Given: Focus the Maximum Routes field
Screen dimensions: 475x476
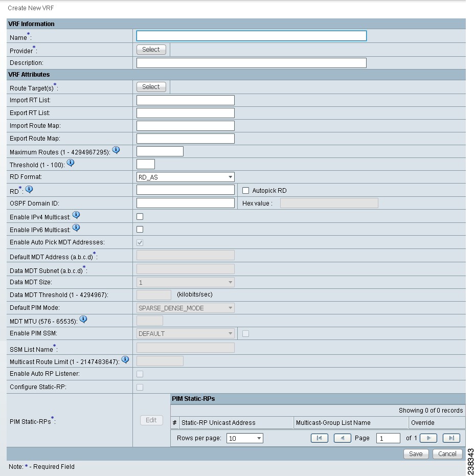Looking at the screenshot, I should point(160,151).
